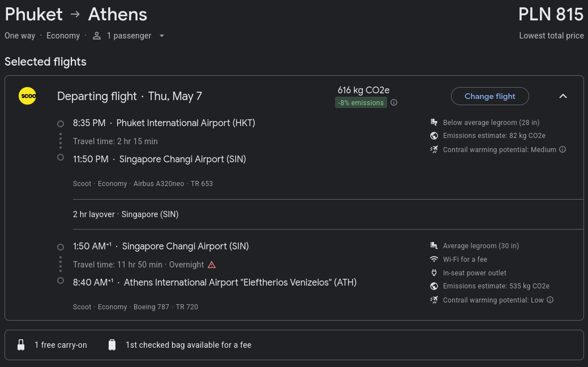
Task: Click Contrail warming potential Medium info icon
Action: [x=563, y=149]
